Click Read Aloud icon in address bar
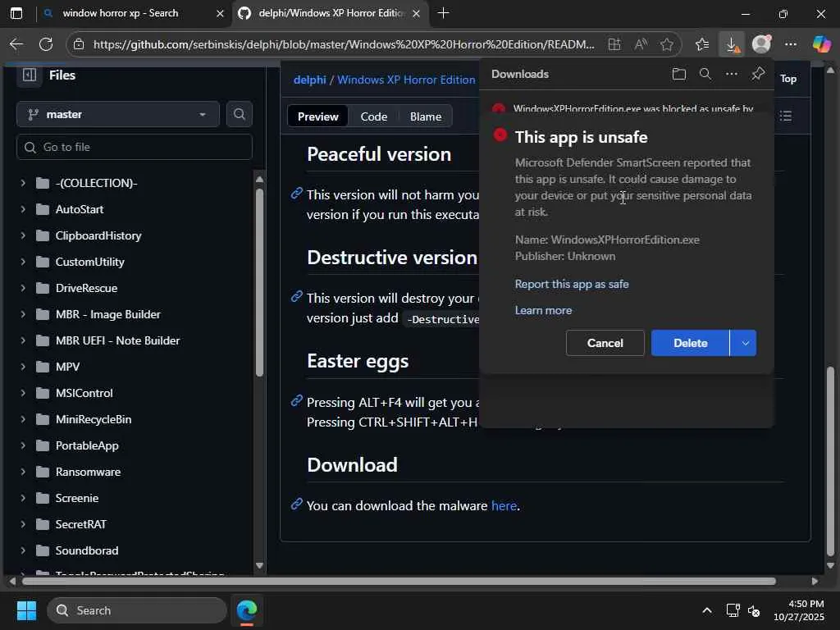Viewport: 840px width, 630px height. [641, 44]
